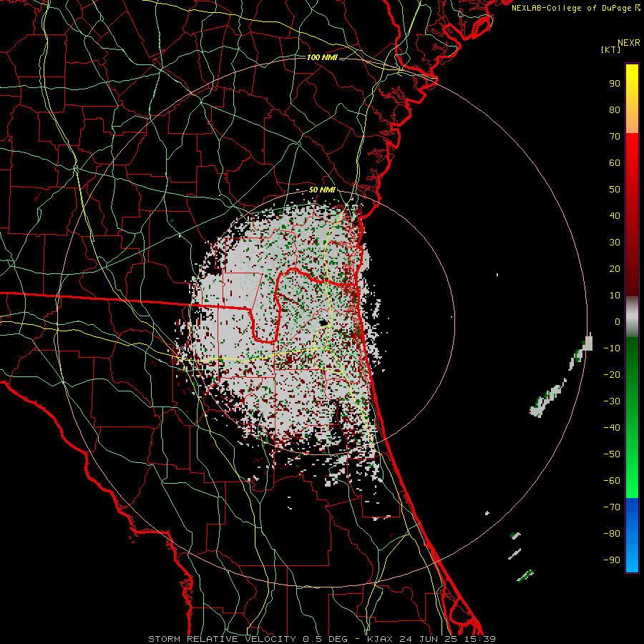
Task: Click the blue bottom color bar segment
Action: 632,535
